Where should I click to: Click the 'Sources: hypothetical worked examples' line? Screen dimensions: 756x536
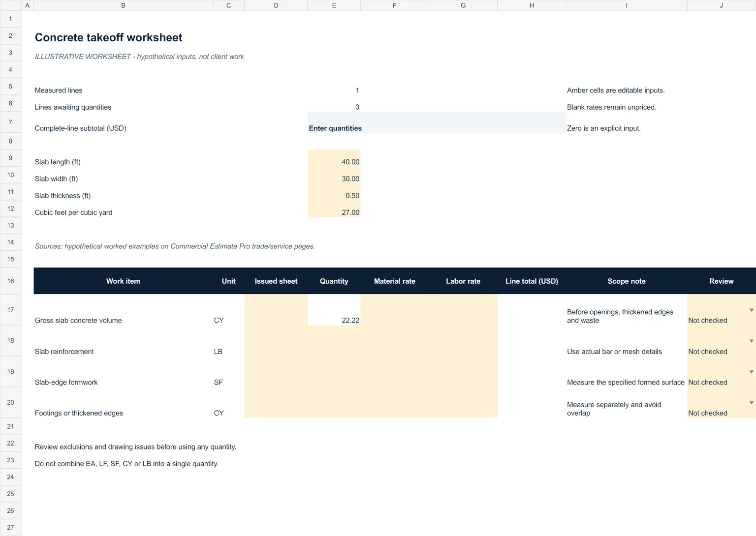coord(175,246)
